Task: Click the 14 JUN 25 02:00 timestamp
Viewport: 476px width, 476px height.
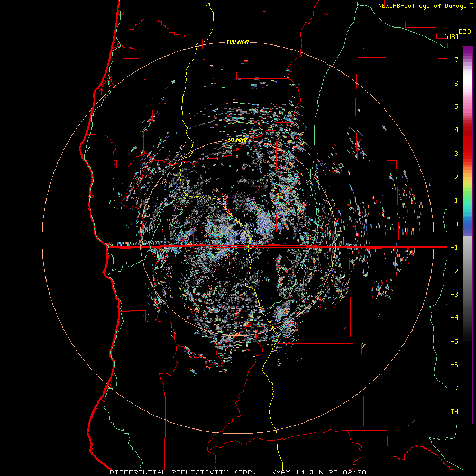Action: pyautogui.click(x=331, y=472)
